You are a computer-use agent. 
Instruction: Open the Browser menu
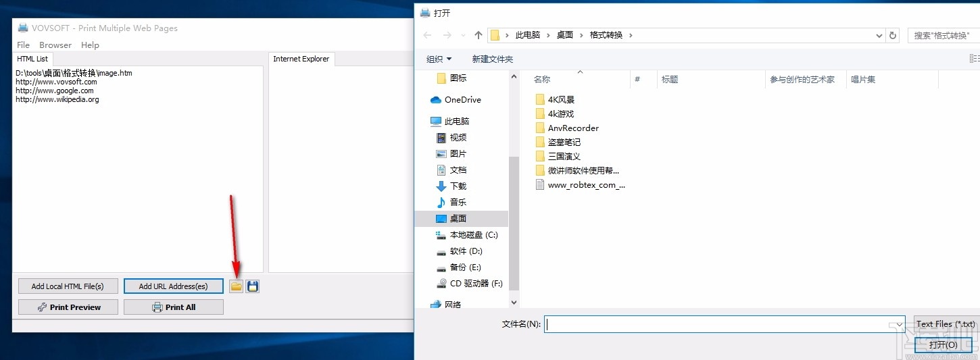click(55, 45)
